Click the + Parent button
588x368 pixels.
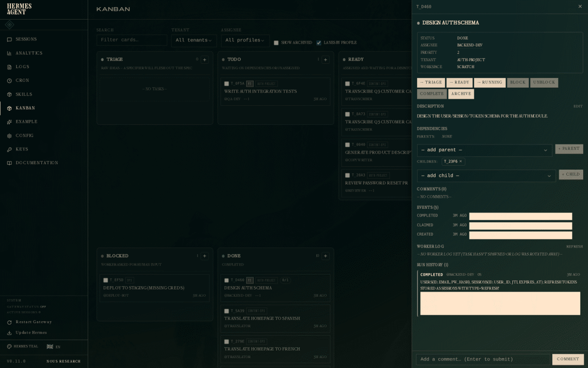point(569,149)
